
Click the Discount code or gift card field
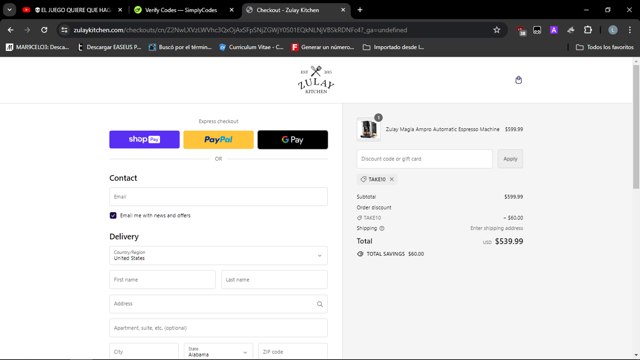click(424, 159)
